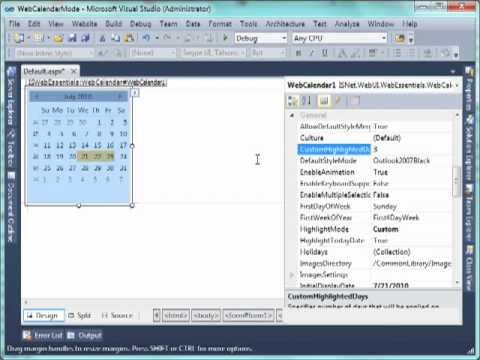The width and height of the screenshot is (480, 360).
Task: Click the Justify alignment icon
Action: [x=373, y=53]
